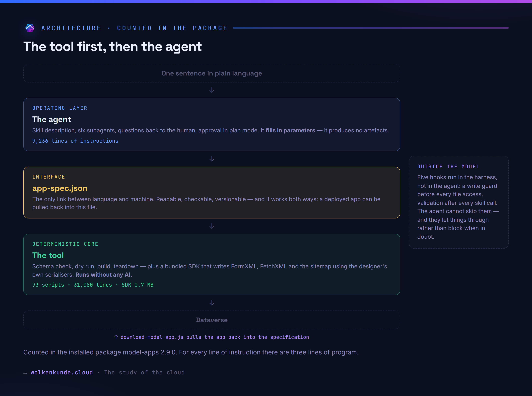Viewport: 532px width, 396px height.
Task: Click the 'OUTSIDE THE MODEL' heading
Action: pos(448,167)
